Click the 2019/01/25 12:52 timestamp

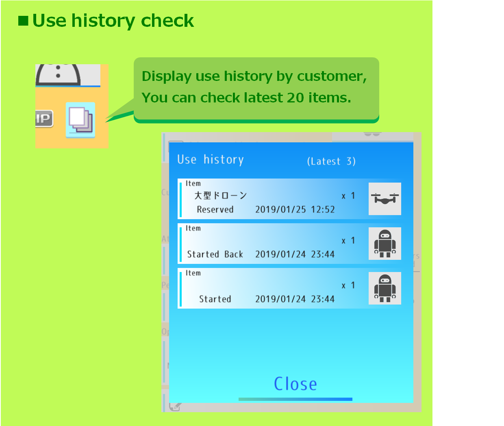pos(295,210)
